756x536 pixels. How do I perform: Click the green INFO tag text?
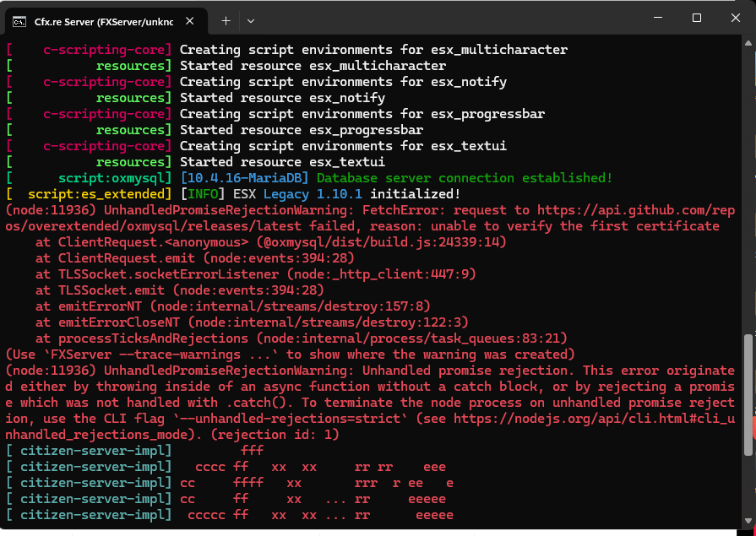[x=204, y=194]
